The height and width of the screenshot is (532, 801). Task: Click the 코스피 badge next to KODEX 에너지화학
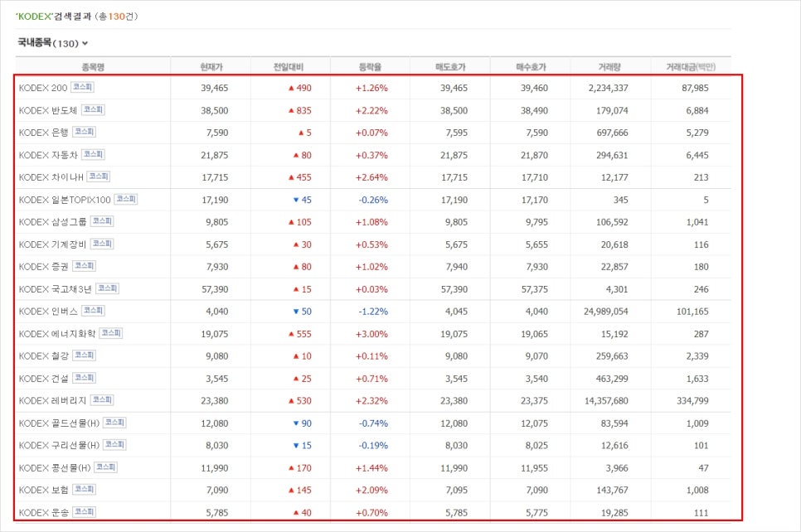(111, 333)
